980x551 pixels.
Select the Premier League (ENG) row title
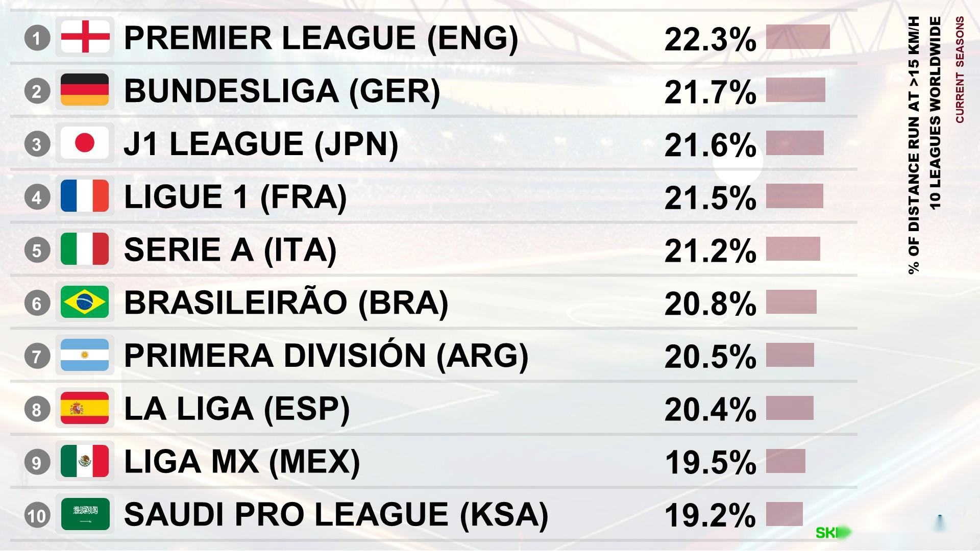(321, 38)
